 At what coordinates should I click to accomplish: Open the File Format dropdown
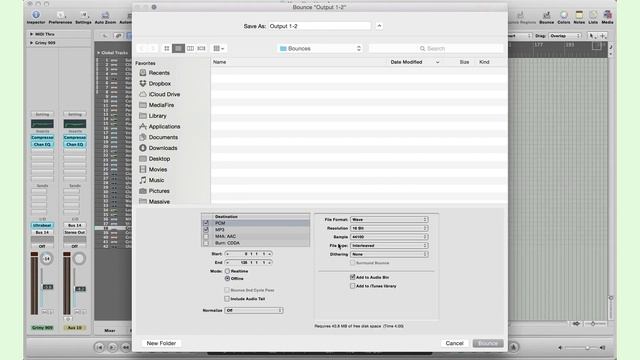click(389, 220)
